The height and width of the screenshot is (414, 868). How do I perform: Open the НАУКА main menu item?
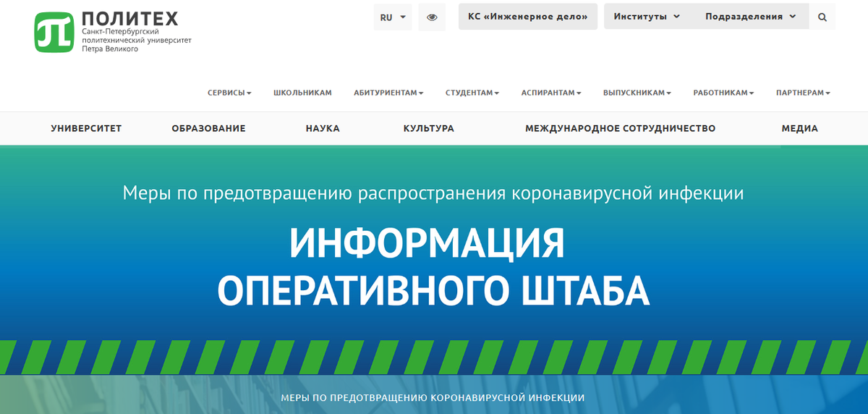coord(323,128)
